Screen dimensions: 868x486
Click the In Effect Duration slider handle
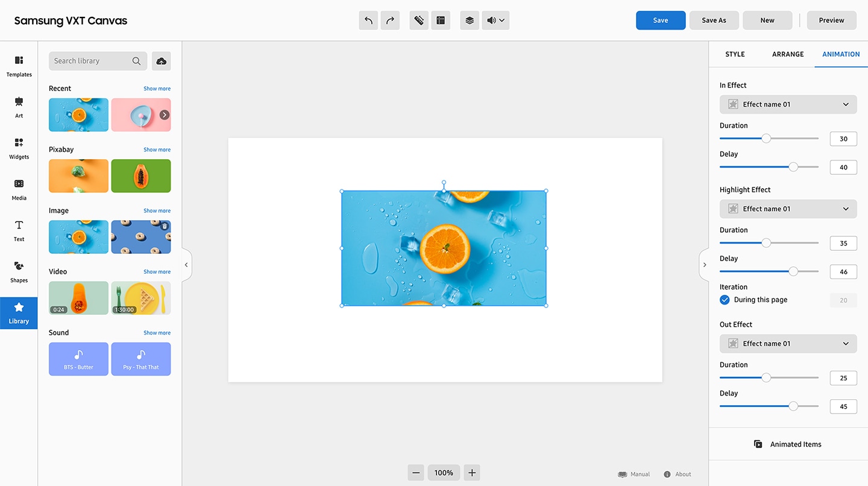766,139
